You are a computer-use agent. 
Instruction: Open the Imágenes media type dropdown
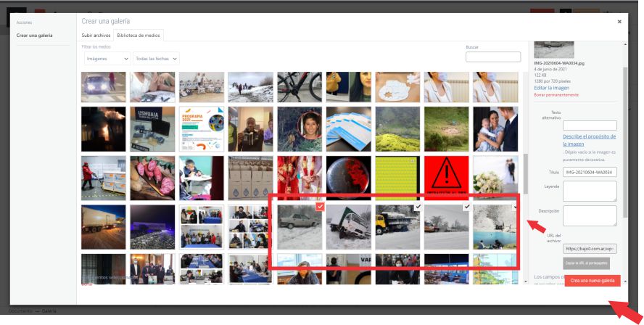(x=107, y=58)
